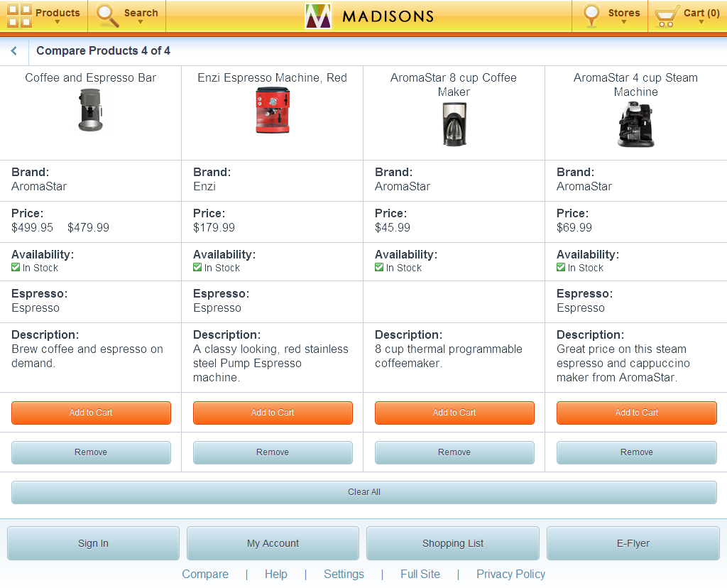Open the Compare page from footer navigation

(x=205, y=574)
